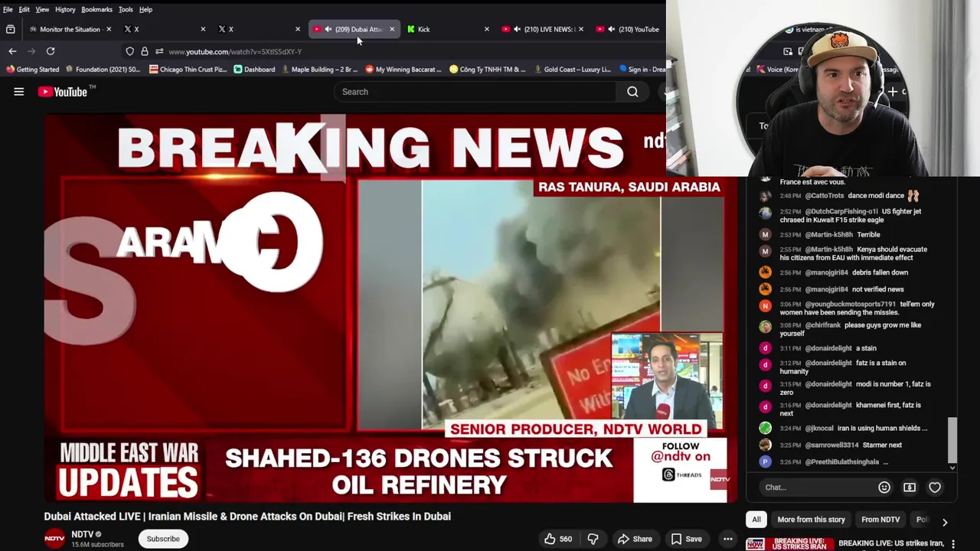The width and height of the screenshot is (980, 551).
Task: Open the video title Dubai Attacked LIVE
Action: point(247,517)
